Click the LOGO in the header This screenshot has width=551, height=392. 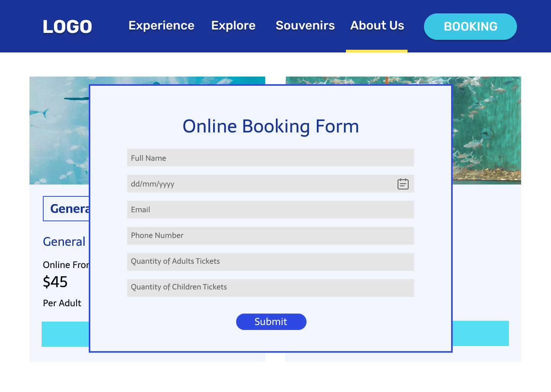pos(67,27)
